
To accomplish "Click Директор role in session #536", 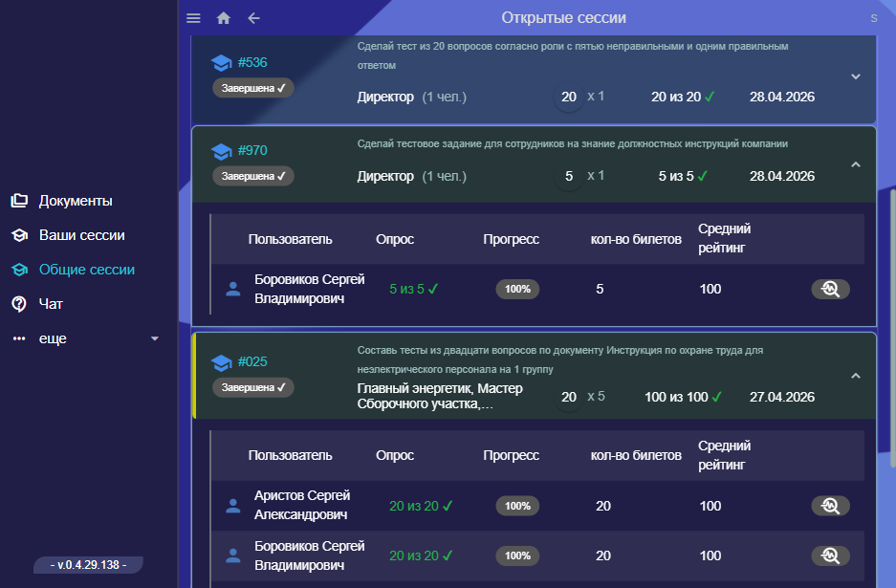I will click(x=385, y=97).
